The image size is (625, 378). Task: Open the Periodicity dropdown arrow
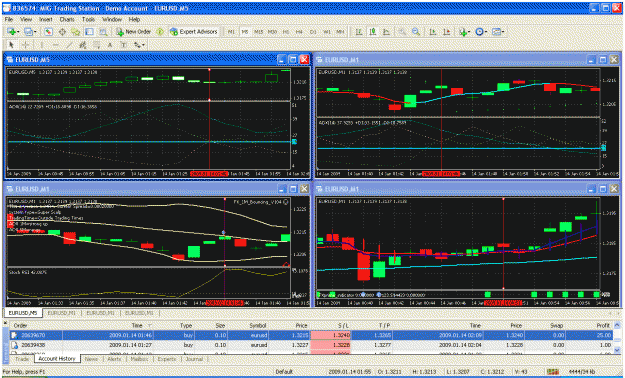click(x=486, y=32)
